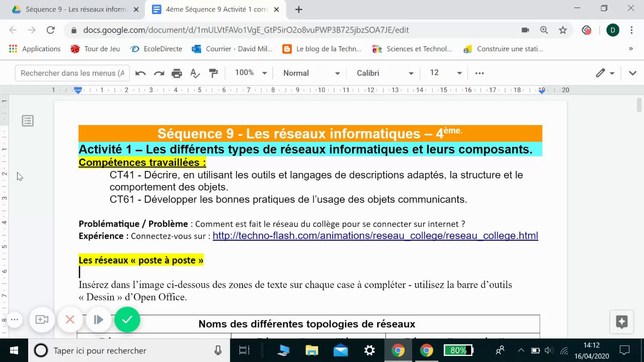Open the Tour de Jeu bookmark

(x=96, y=49)
